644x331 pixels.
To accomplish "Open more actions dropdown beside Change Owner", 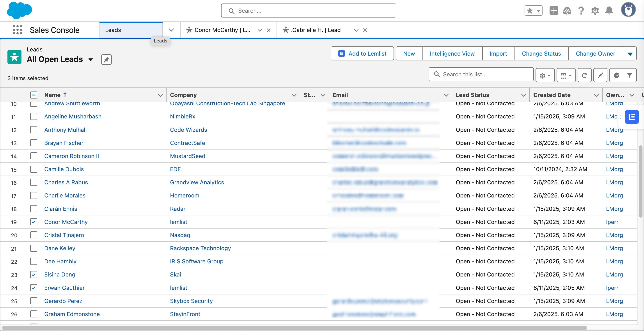I will [x=630, y=53].
